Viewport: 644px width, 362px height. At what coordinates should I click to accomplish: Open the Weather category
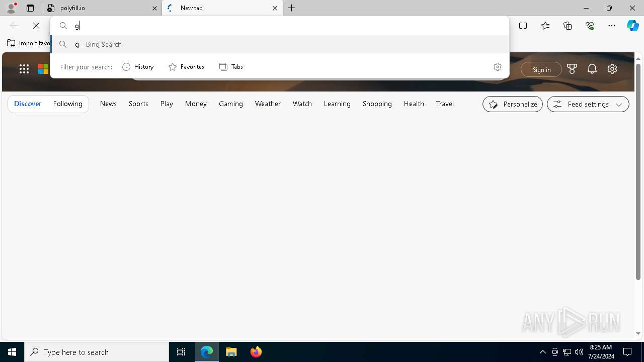(x=268, y=104)
